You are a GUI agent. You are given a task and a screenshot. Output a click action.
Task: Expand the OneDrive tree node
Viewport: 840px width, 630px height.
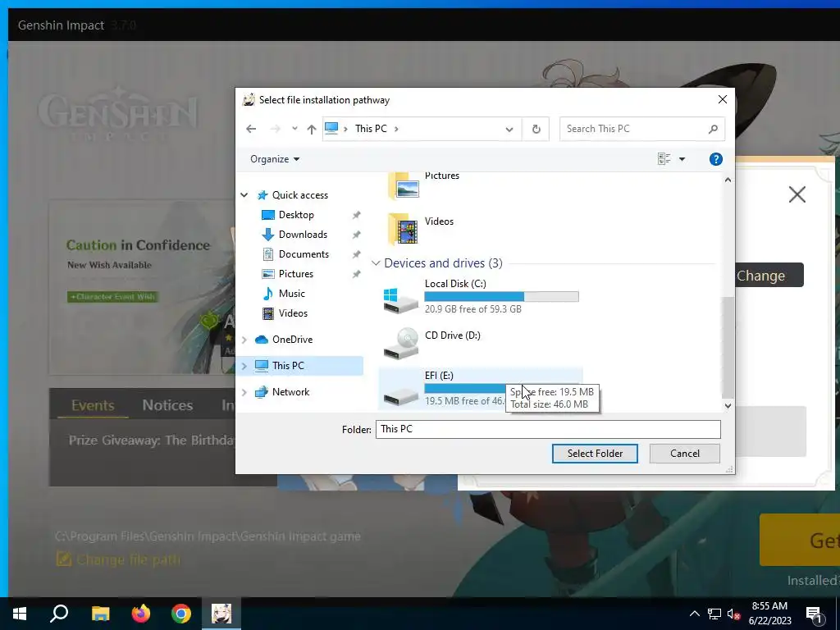point(244,340)
